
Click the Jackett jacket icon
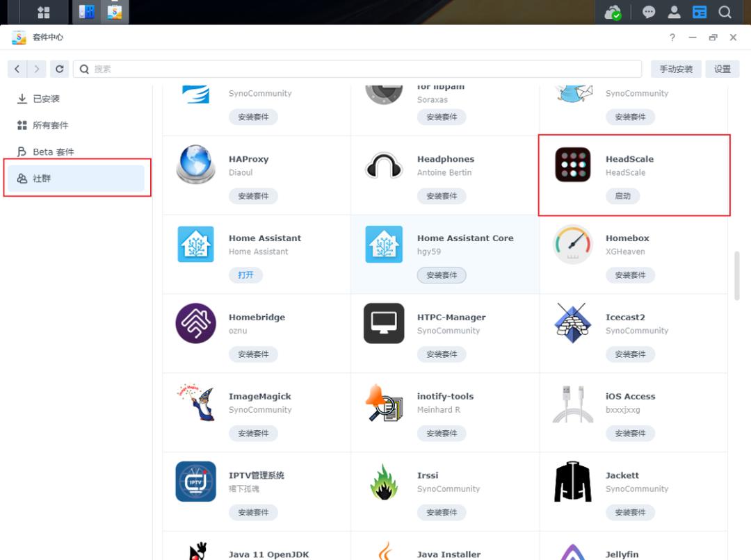click(572, 481)
